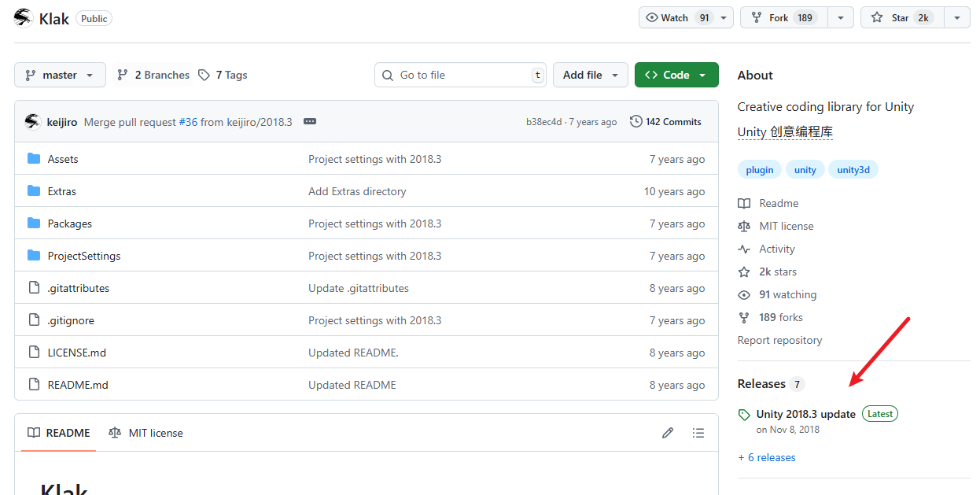The width and height of the screenshot is (980, 495).
Task: Open the ProjectSettings folder icon
Action: tap(34, 256)
